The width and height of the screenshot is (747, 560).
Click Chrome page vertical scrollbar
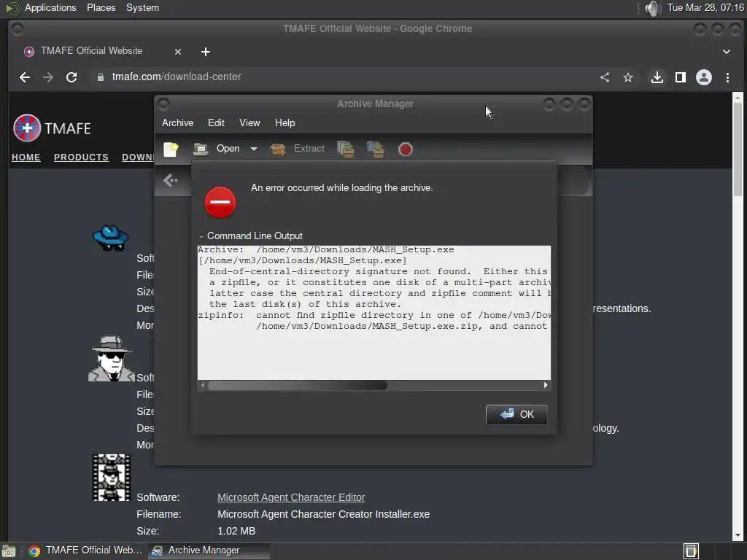click(738, 149)
